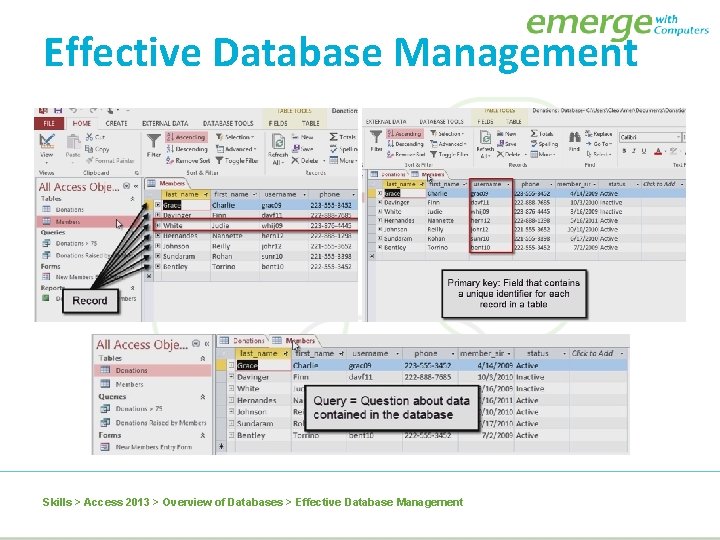Open FIELDS tab in left Access window

(x=278, y=124)
